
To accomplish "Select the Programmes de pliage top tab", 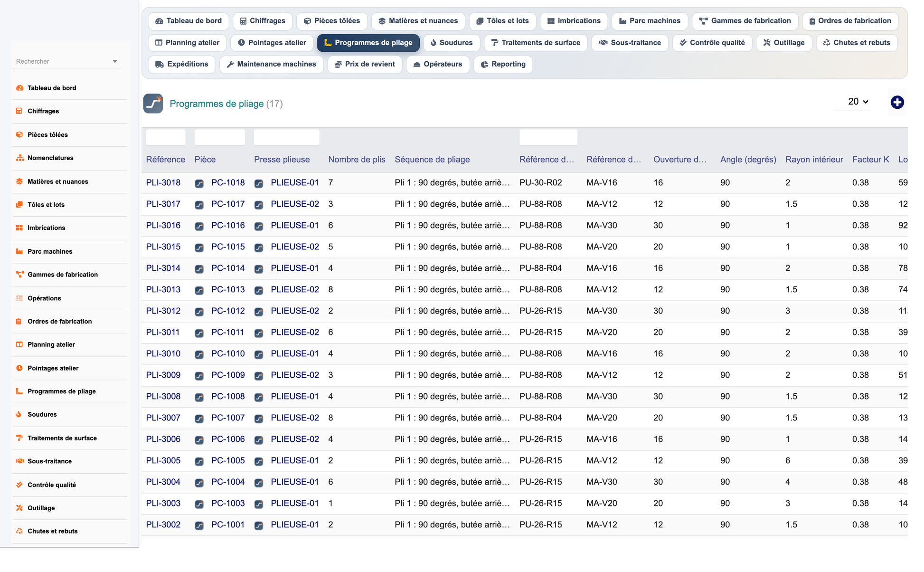I will [368, 43].
